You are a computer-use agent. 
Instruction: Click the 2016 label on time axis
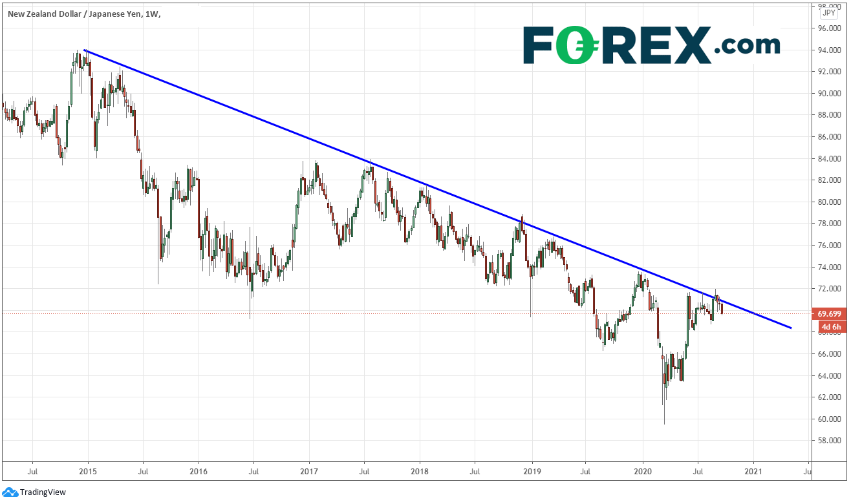[199, 472]
